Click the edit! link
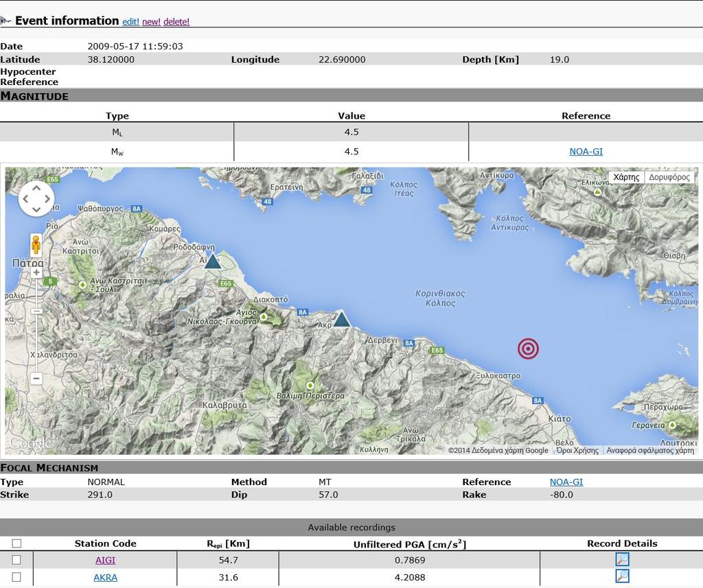This screenshot has height=588, width=703. [x=131, y=21]
